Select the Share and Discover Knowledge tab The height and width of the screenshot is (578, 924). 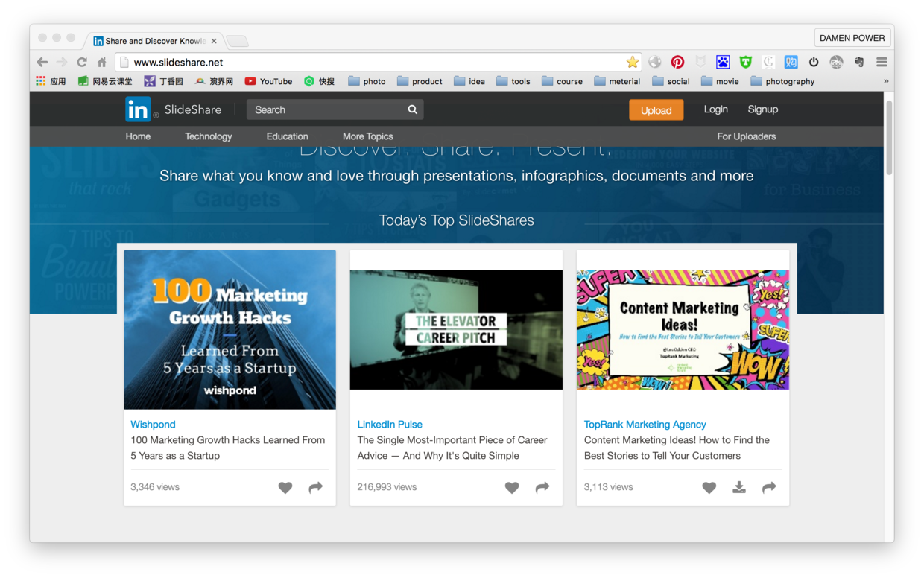pyautogui.click(x=156, y=41)
